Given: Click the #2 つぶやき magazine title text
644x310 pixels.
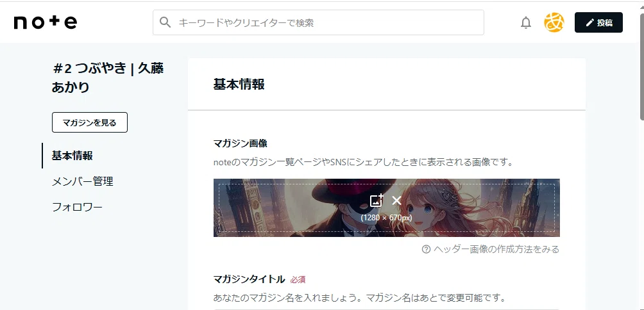Looking at the screenshot, I should [x=108, y=78].
